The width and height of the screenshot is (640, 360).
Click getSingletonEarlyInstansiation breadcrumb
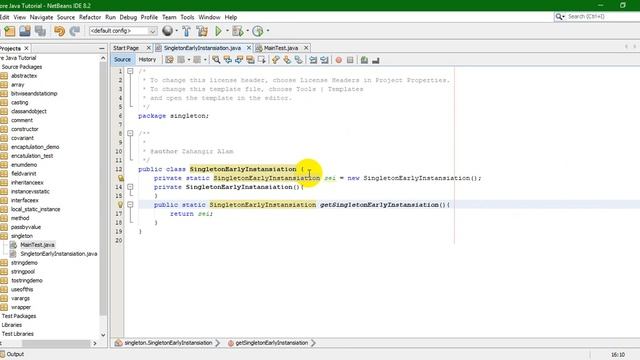[272, 343]
